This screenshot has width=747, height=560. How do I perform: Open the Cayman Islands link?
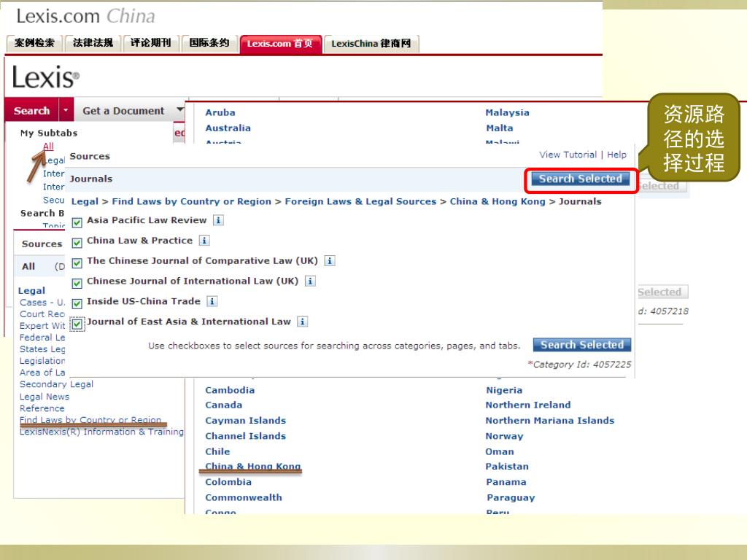pos(245,421)
